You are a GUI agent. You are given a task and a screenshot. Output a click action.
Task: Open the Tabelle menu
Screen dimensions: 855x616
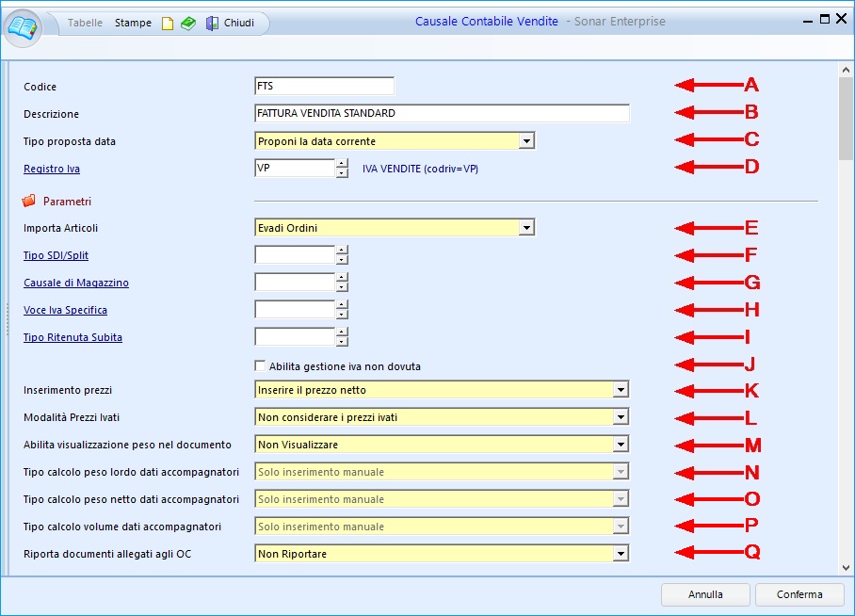tap(85, 23)
